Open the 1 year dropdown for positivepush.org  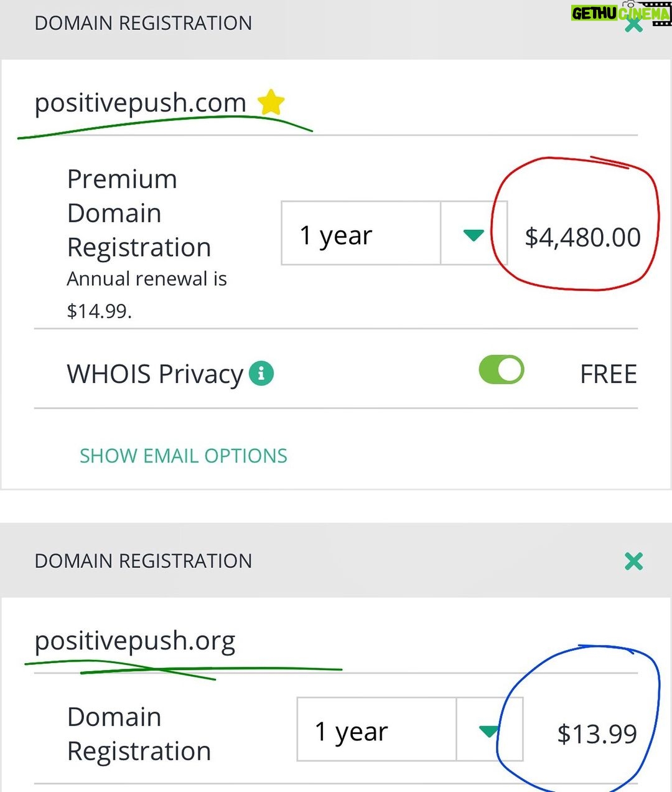[409, 729]
